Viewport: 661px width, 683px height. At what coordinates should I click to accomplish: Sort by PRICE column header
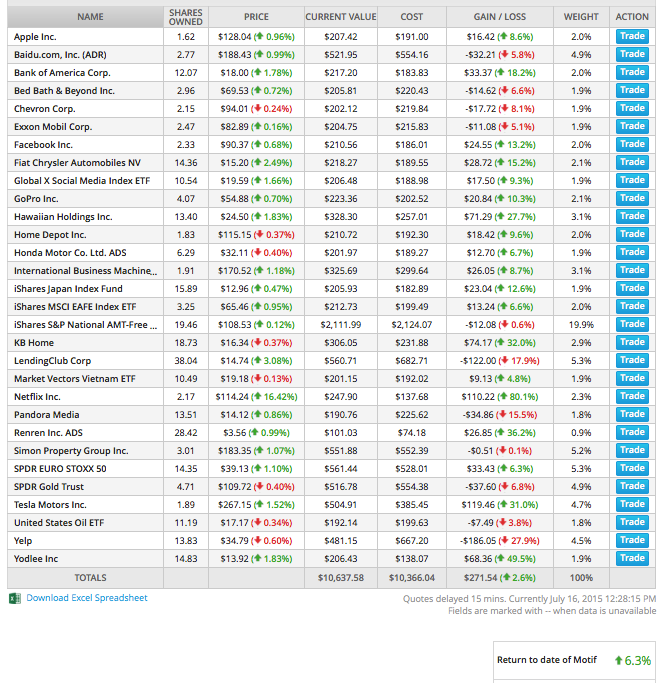(x=256, y=17)
